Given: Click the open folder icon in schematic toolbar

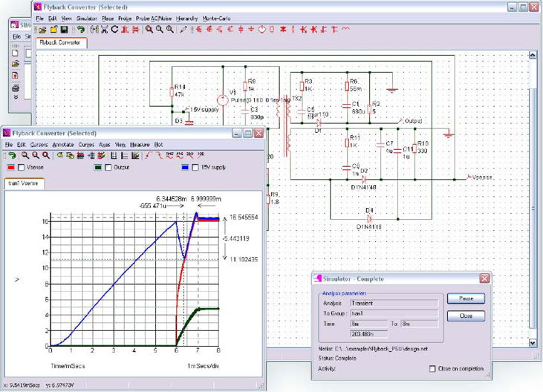Looking at the screenshot, I should [44, 30].
